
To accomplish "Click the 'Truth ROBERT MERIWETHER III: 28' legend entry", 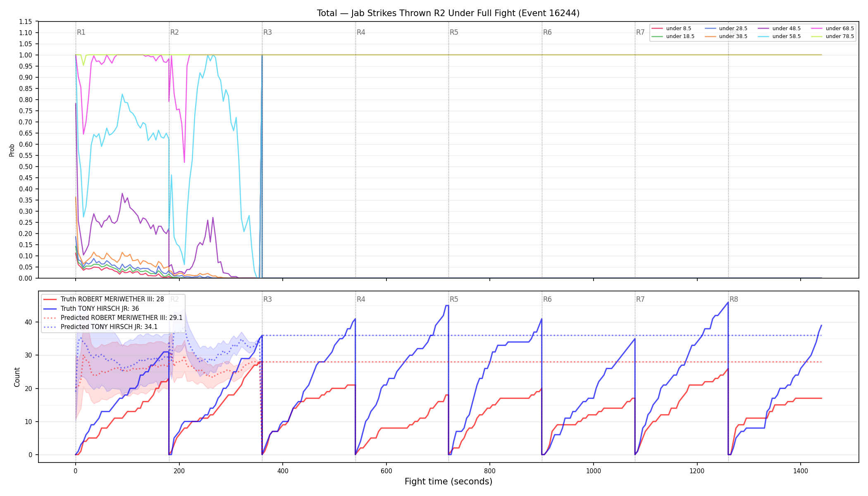I will pyautogui.click(x=104, y=299).
